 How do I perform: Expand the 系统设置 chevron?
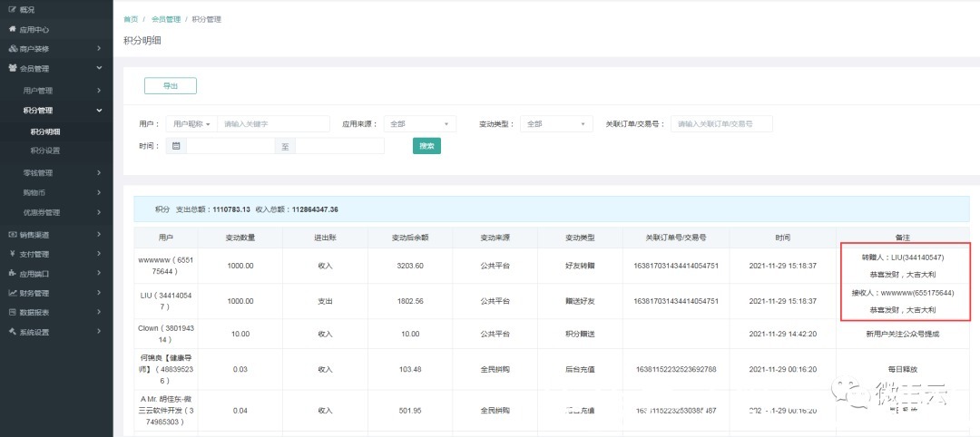pos(99,332)
